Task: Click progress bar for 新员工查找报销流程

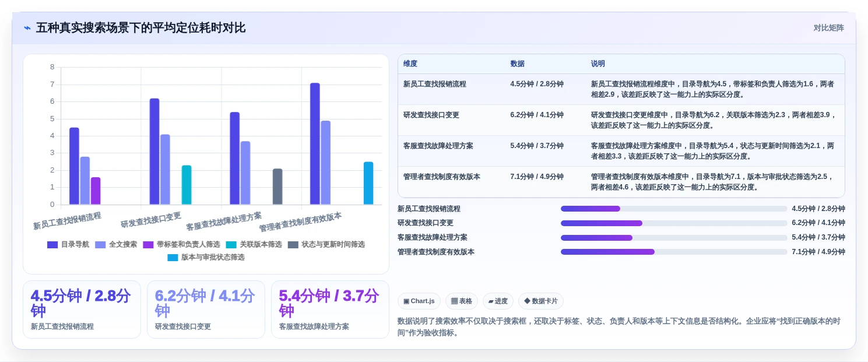Action: pos(674,209)
